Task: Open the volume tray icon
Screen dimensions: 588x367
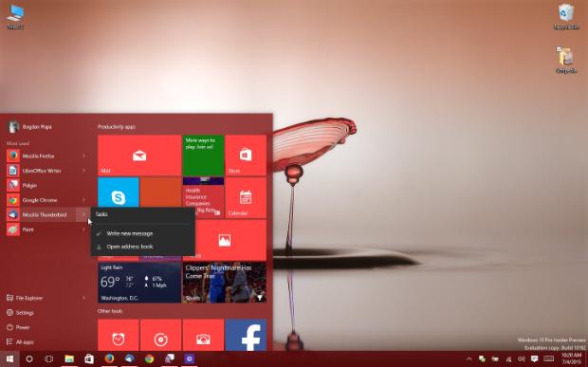Action: [x=522, y=359]
